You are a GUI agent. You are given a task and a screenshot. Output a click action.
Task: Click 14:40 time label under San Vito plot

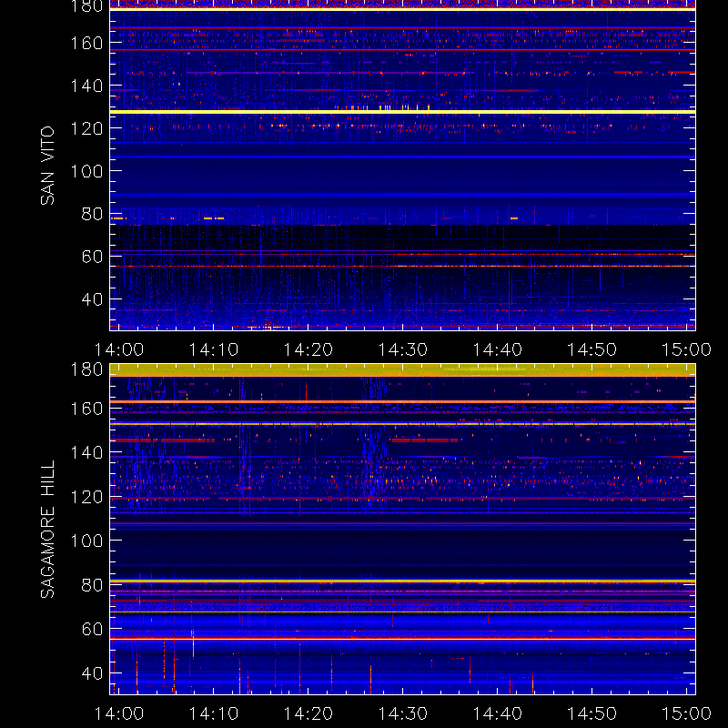click(x=497, y=349)
